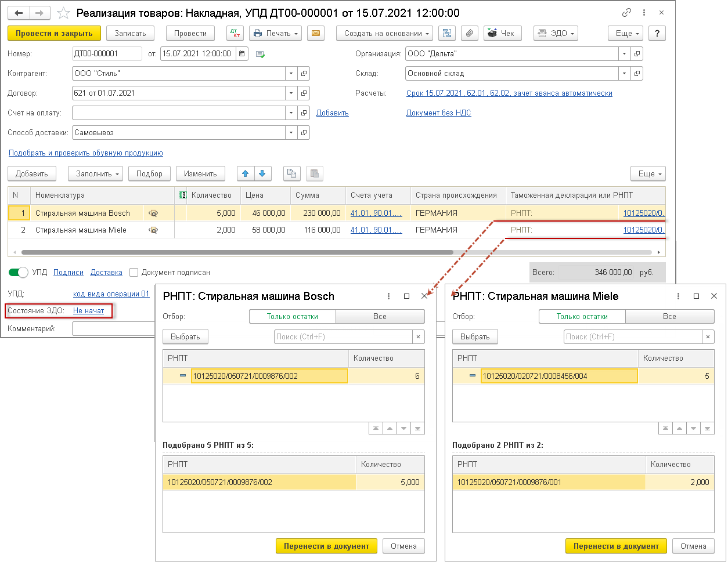Check Документ подписан checkbox

tap(134, 272)
